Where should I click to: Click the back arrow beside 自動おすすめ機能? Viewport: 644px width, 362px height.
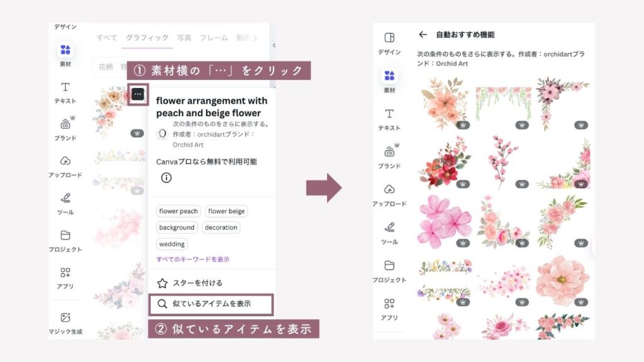(x=423, y=35)
